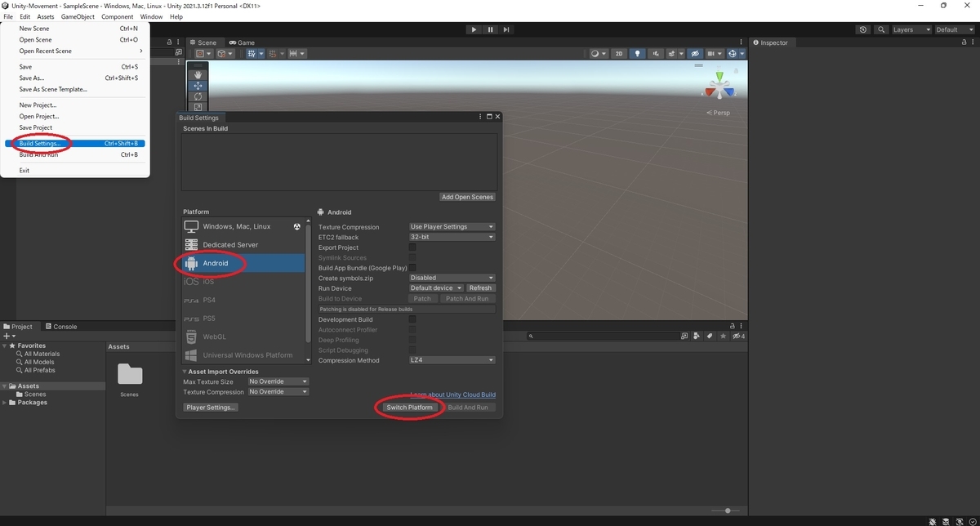Screen dimensions: 980x526
Task: Choose Build Settings in File menu
Action: tap(77, 144)
